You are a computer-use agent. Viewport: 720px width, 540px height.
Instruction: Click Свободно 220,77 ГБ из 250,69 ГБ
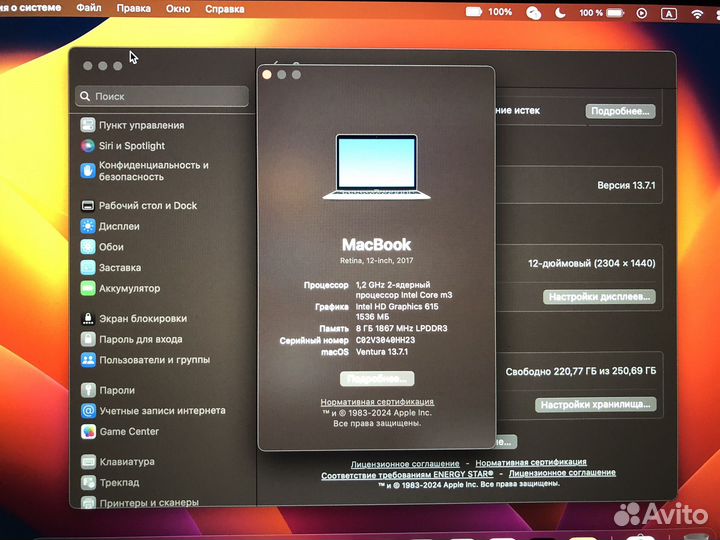[x=581, y=371]
